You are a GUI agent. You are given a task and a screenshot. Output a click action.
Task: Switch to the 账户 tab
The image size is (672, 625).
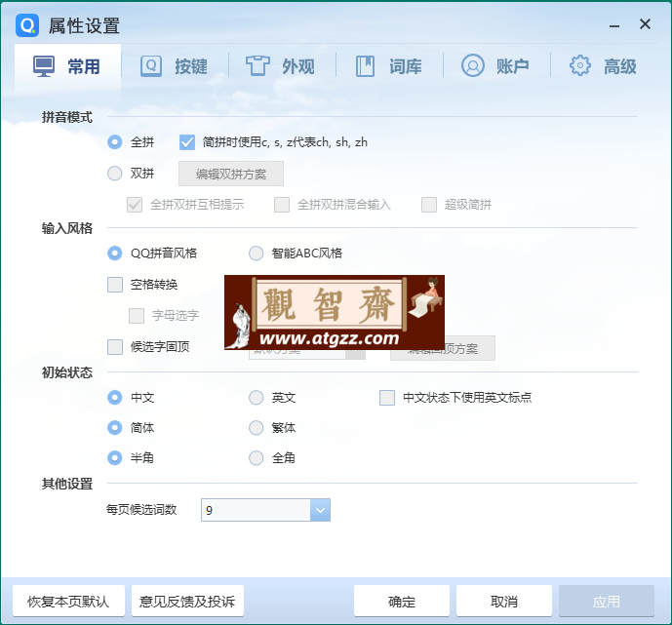[495, 67]
